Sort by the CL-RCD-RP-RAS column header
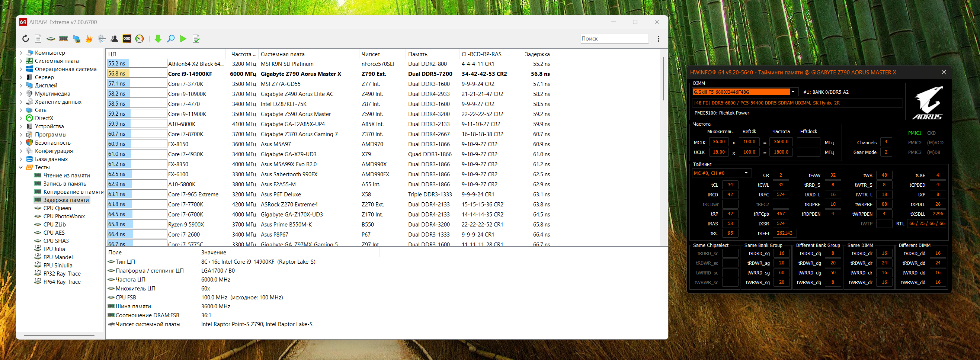Image resolution: width=980 pixels, height=360 pixels. [488, 54]
